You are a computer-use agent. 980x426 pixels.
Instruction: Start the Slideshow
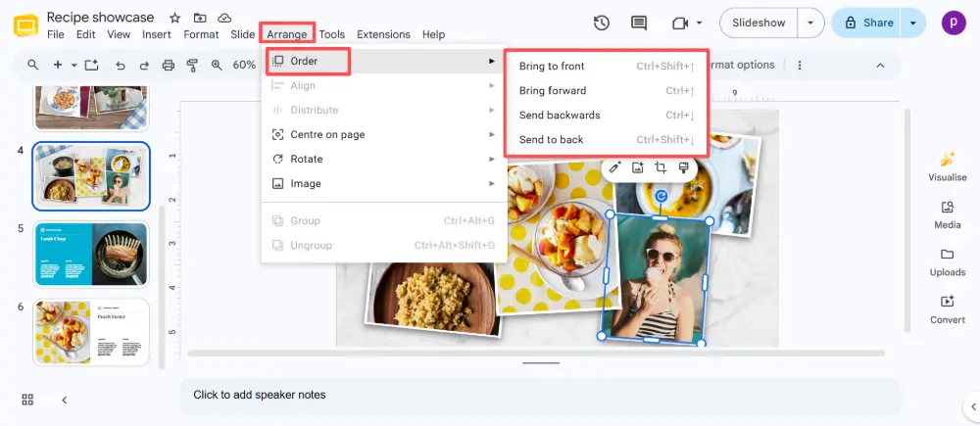[x=759, y=23]
